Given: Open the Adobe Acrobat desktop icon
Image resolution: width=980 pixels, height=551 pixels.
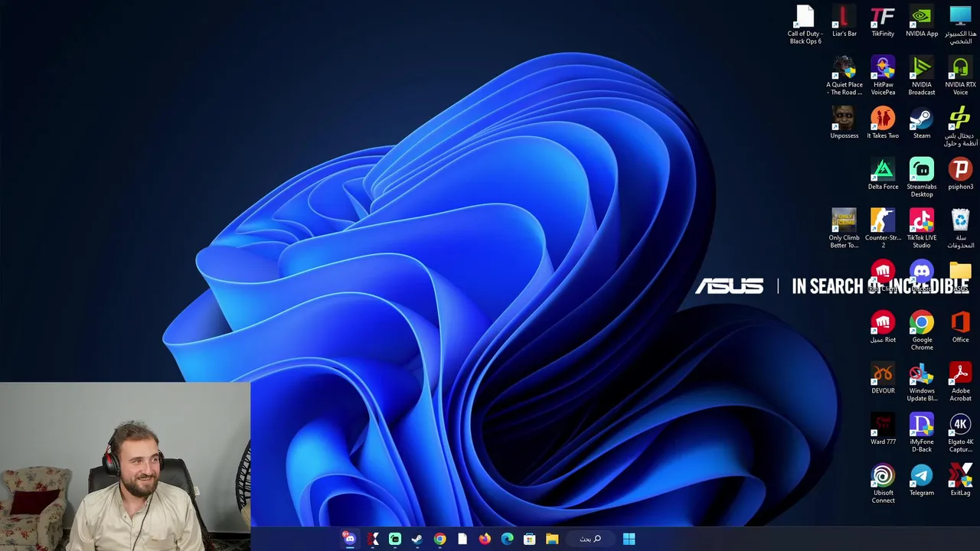Looking at the screenshot, I should [x=960, y=382].
